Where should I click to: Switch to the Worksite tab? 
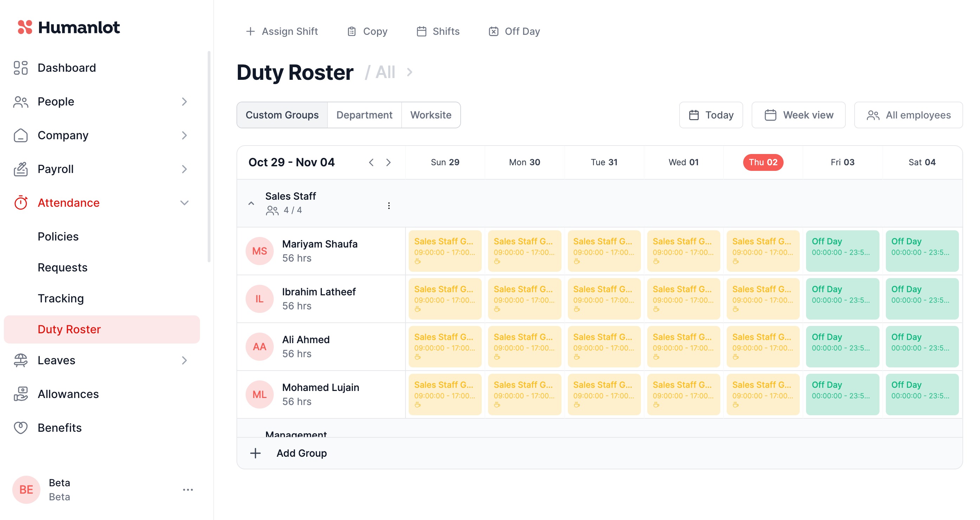pos(431,115)
